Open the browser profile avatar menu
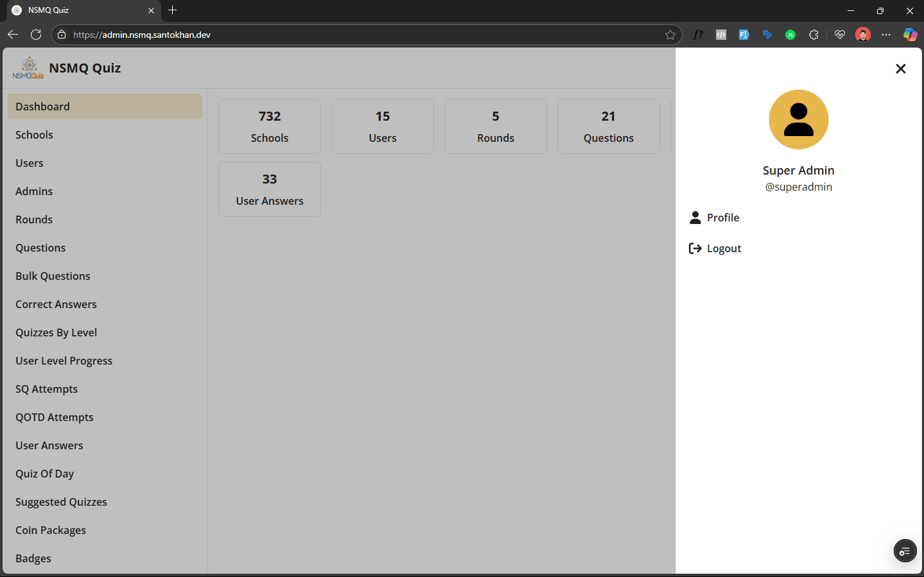This screenshot has height=577, width=924. tap(862, 34)
